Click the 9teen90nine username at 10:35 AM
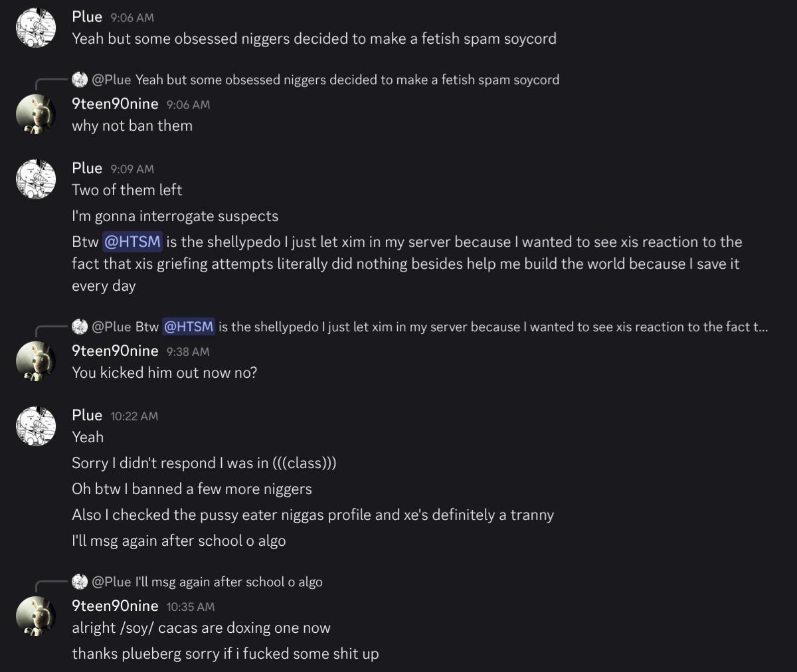Viewport: 797px width, 672px height. (x=115, y=606)
